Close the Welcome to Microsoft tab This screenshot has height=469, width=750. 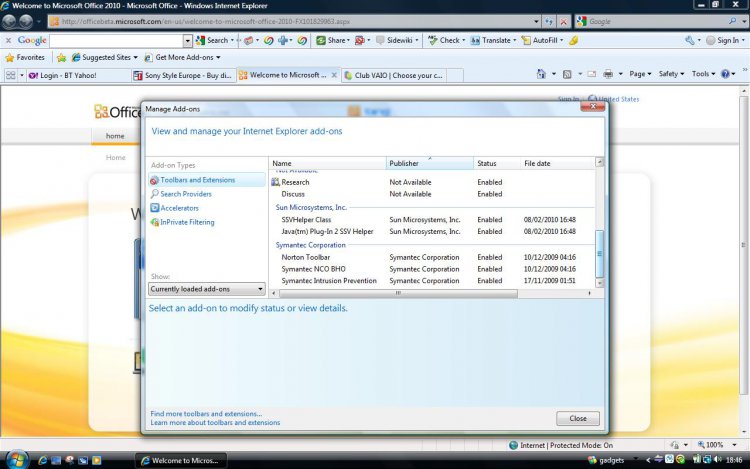334,75
